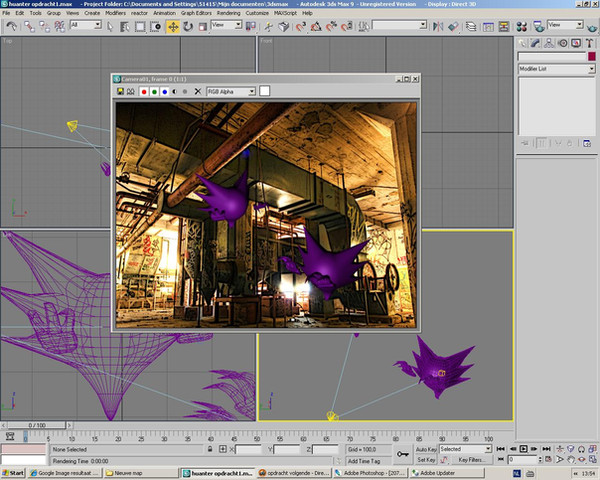Open the MAXScript menu

(285, 13)
